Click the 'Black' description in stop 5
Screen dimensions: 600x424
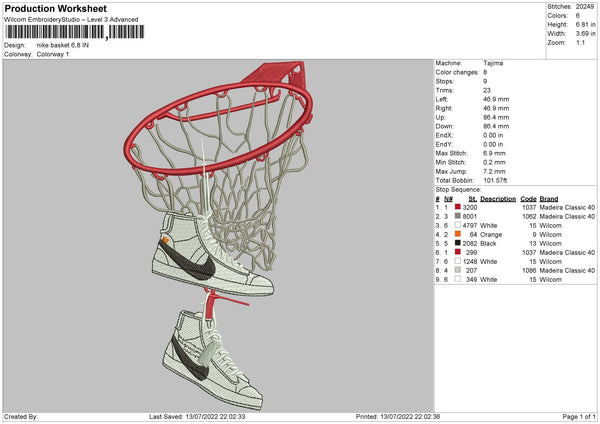[x=488, y=243]
